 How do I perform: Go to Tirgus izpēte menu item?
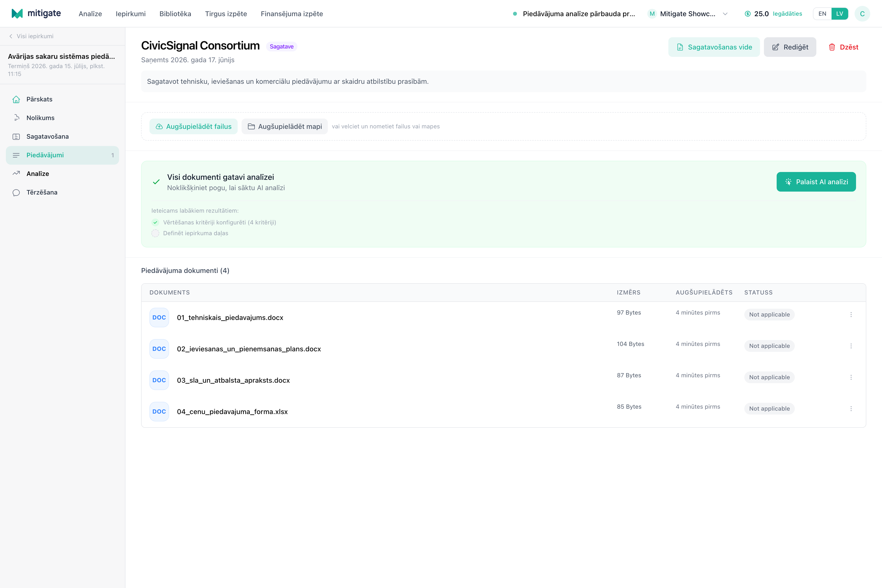click(226, 14)
